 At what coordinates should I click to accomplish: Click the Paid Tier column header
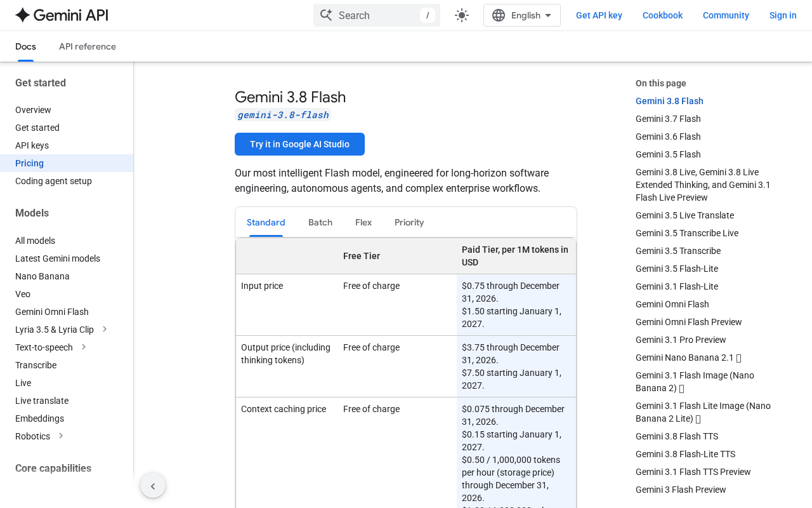pos(515,256)
